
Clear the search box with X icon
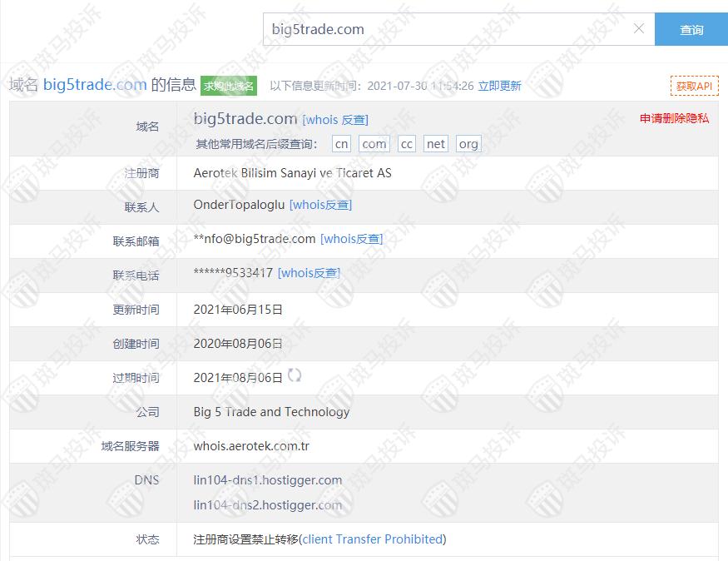tap(639, 29)
